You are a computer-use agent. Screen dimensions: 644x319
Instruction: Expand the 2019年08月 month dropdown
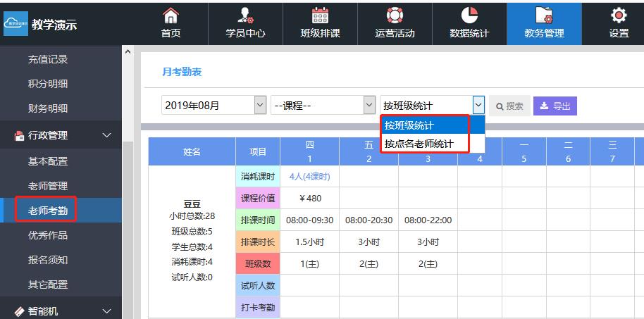tap(259, 106)
